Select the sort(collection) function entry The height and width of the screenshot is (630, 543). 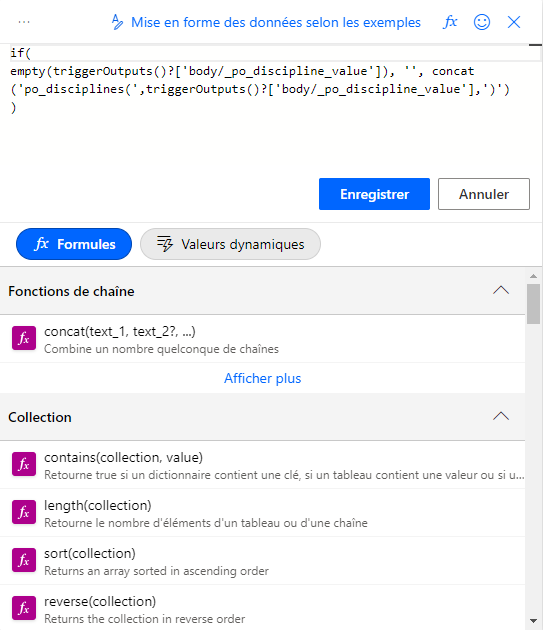(x=262, y=561)
